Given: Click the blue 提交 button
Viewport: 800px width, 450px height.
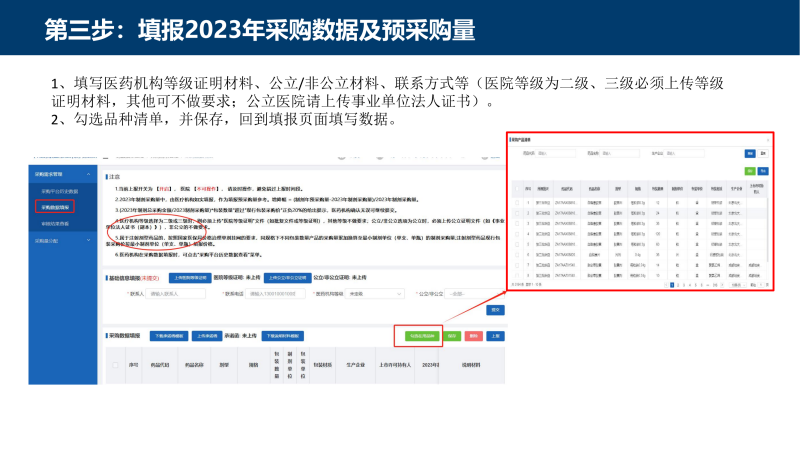Looking at the screenshot, I should point(495,310).
